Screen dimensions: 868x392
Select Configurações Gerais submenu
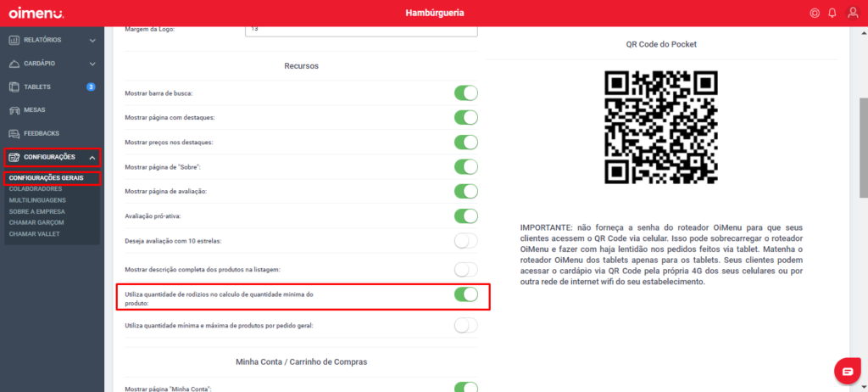click(x=47, y=178)
